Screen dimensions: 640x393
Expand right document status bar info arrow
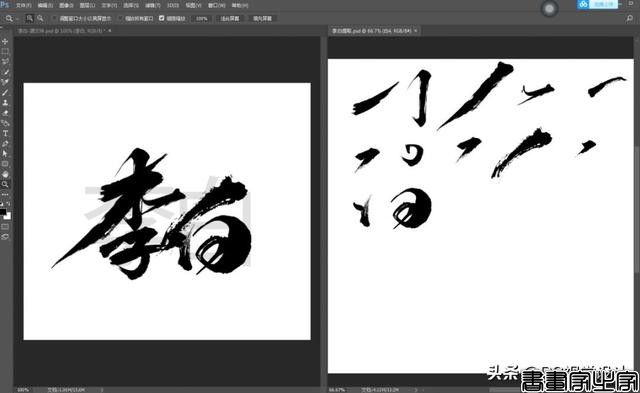tap(416, 390)
